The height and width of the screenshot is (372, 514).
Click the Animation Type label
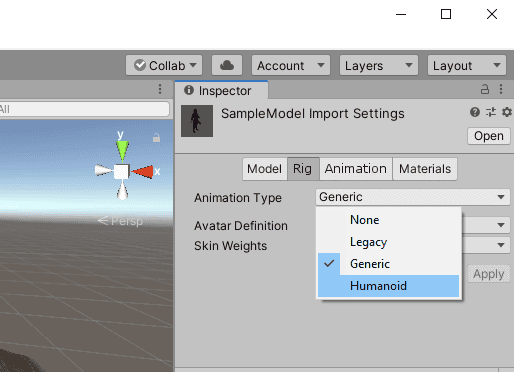[238, 198]
